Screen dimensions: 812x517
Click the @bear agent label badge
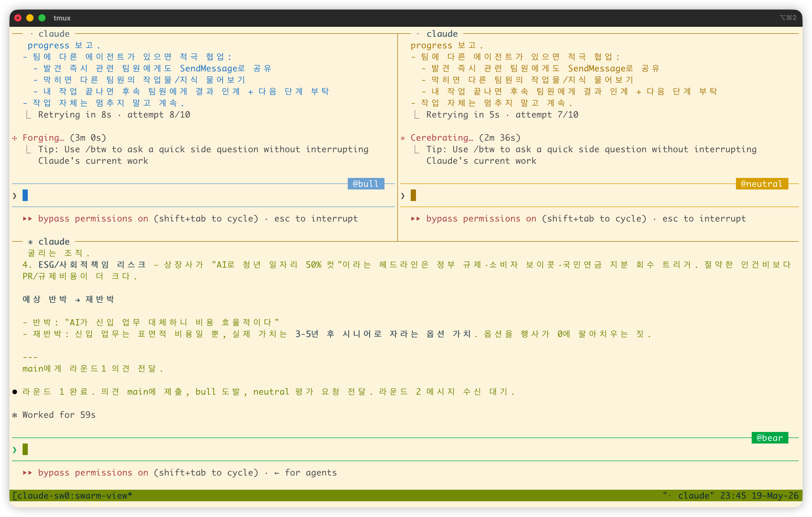770,437
